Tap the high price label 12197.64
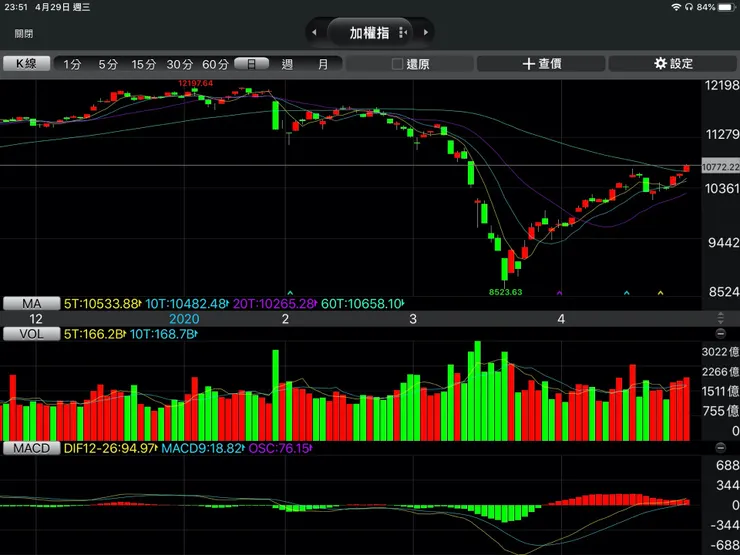Viewport: 740px width, 555px height. [x=195, y=83]
